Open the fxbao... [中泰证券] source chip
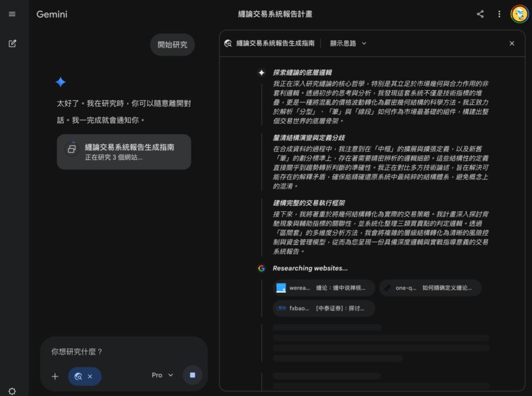 tap(324, 308)
